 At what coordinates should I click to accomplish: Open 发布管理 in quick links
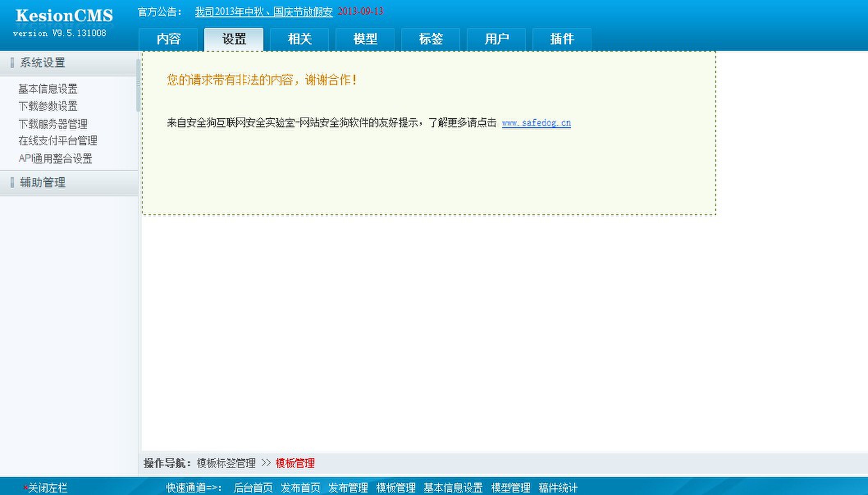click(348, 488)
